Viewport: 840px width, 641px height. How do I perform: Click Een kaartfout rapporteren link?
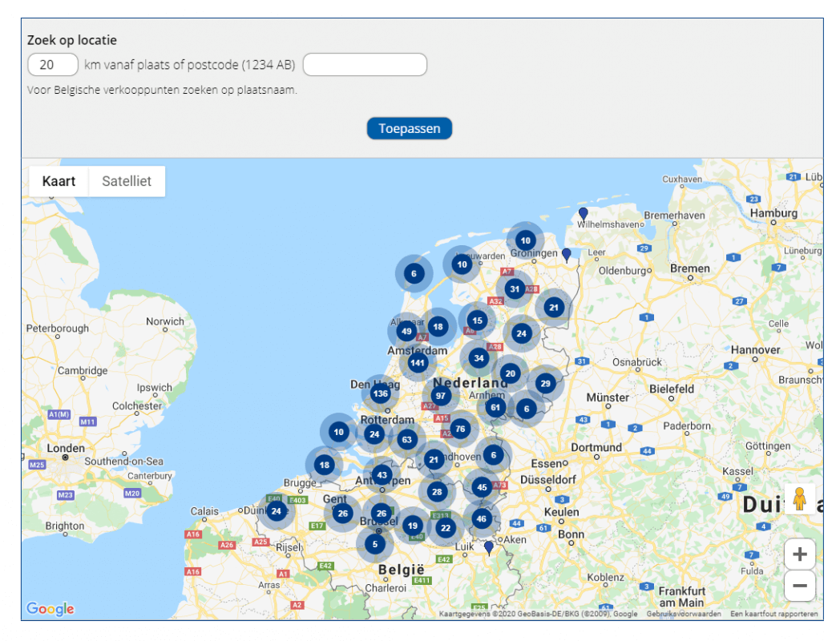pos(773,614)
